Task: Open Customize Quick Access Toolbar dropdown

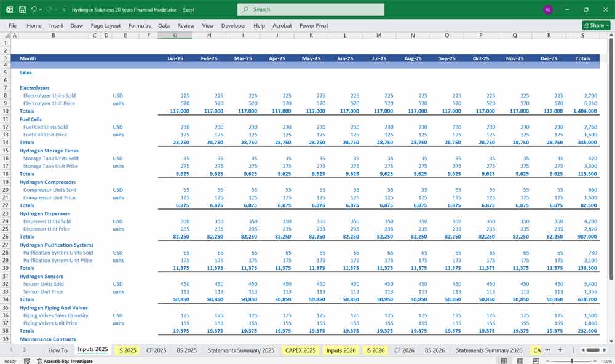Action: coord(64,10)
